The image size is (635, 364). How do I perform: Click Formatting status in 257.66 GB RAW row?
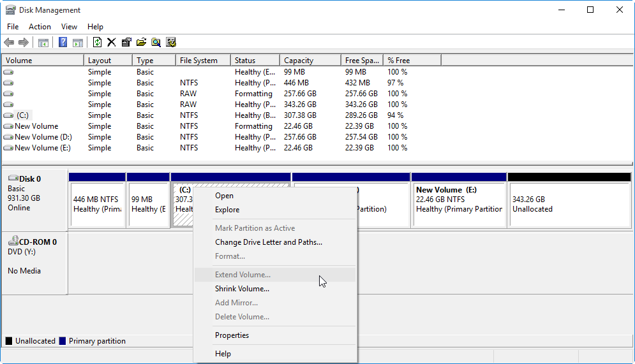[253, 94]
